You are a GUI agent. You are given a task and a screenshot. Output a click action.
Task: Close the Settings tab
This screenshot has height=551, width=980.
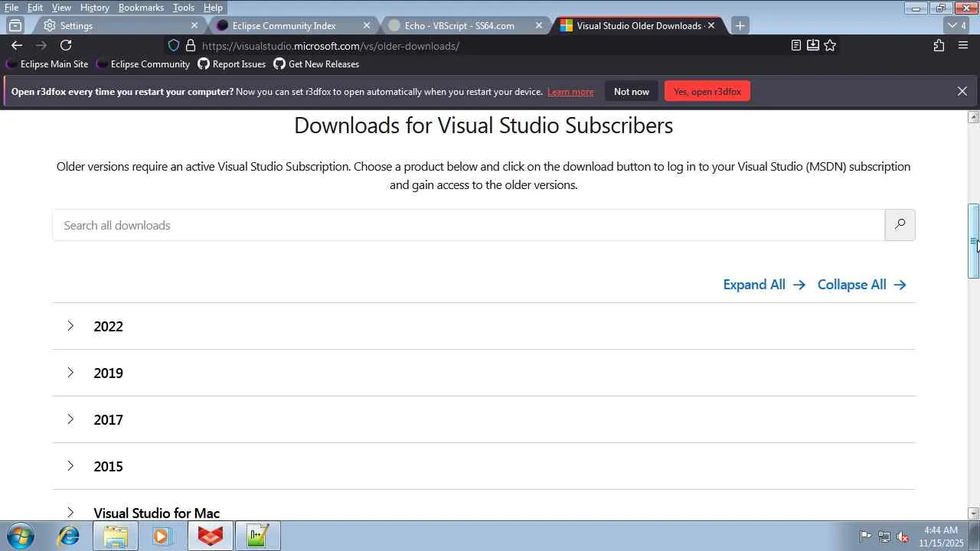point(194,25)
